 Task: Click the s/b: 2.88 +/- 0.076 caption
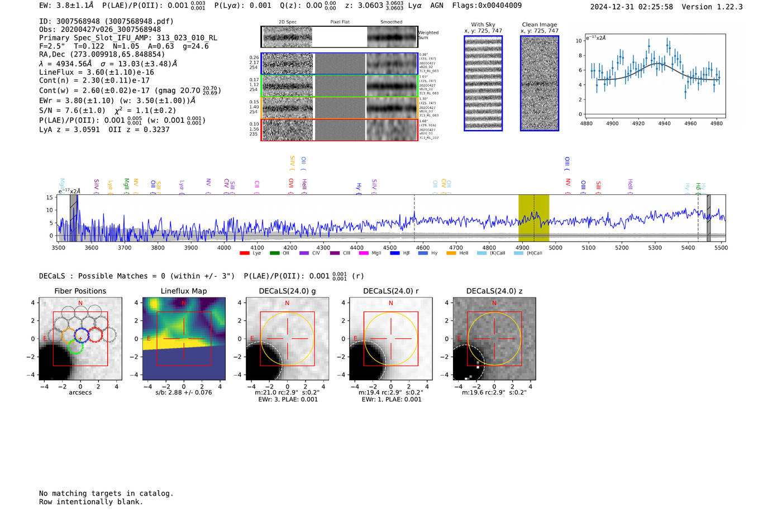point(184,392)
